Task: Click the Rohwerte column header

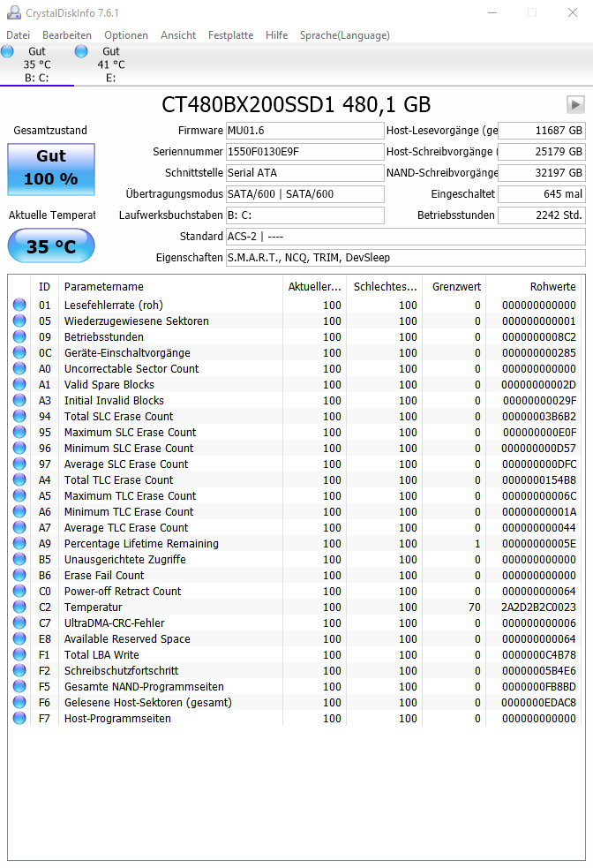Action: (x=533, y=287)
